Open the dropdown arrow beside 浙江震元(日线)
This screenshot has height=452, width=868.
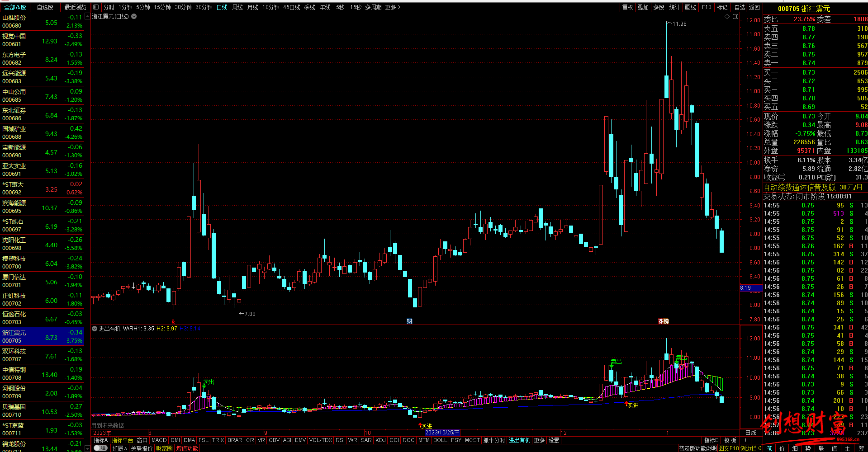click(x=134, y=16)
